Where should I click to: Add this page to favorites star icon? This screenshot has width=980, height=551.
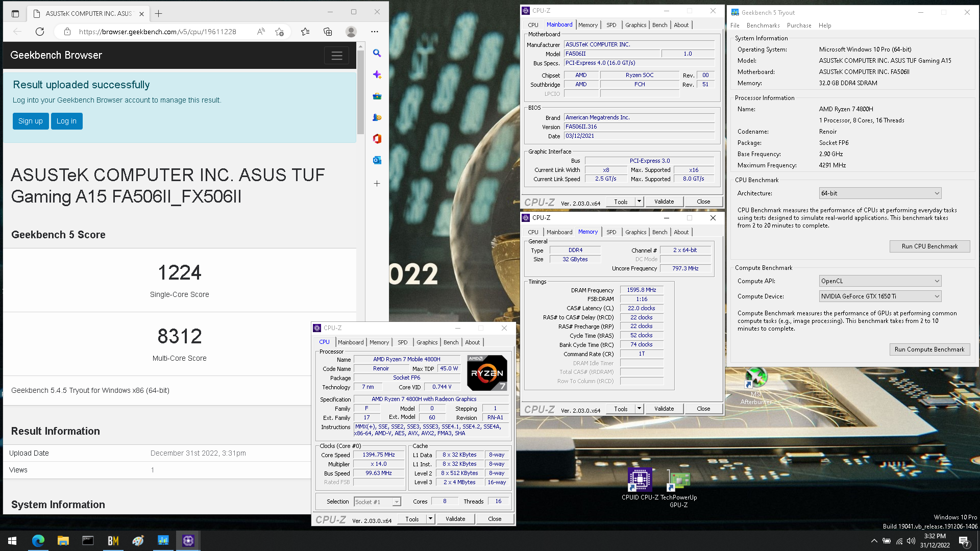(279, 32)
